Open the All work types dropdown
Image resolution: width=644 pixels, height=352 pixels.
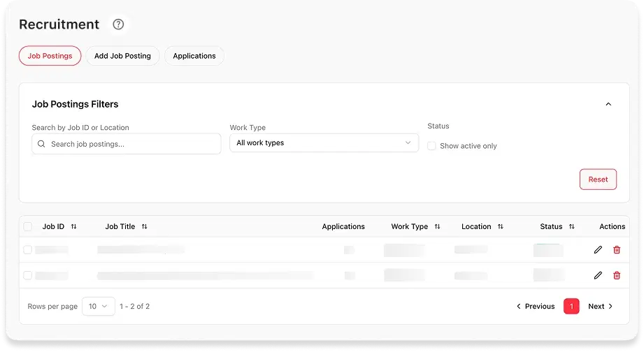click(324, 142)
